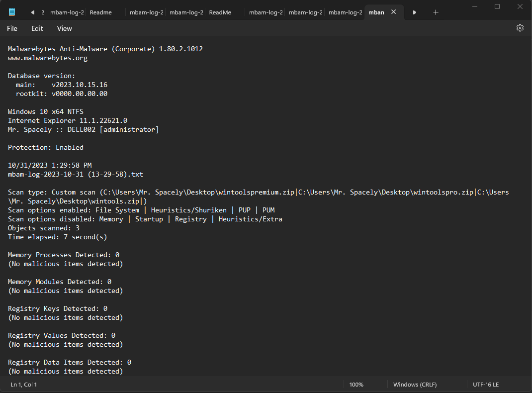This screenshot has width=532, height=393.
Task: Open the File menu
Action: click(x=12, y=28)
